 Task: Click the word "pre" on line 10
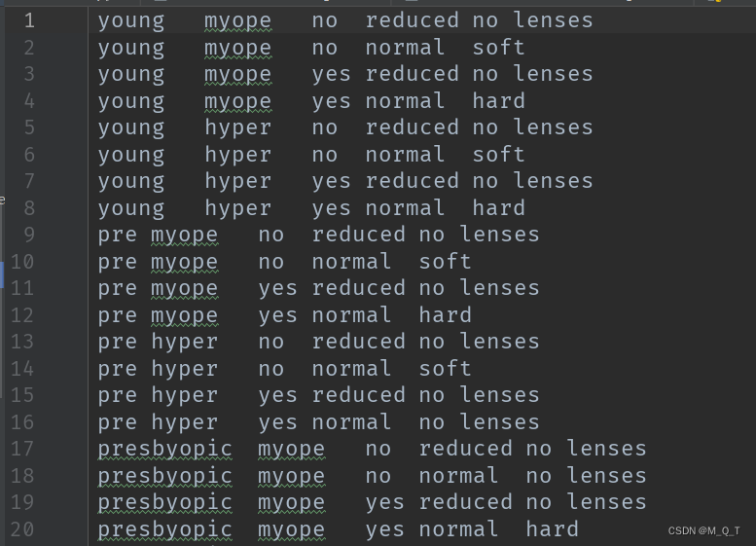point(117,261)
